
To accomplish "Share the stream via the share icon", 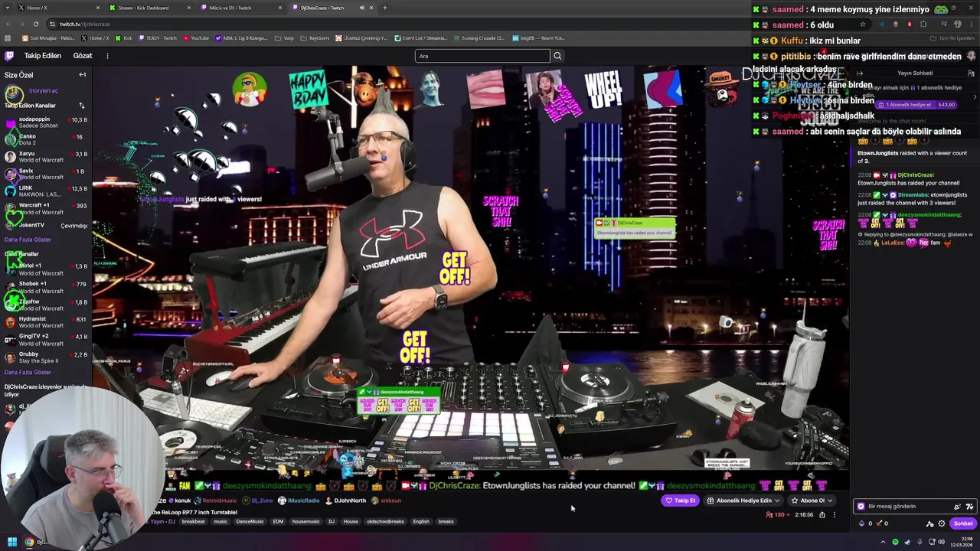I will 822,515.
